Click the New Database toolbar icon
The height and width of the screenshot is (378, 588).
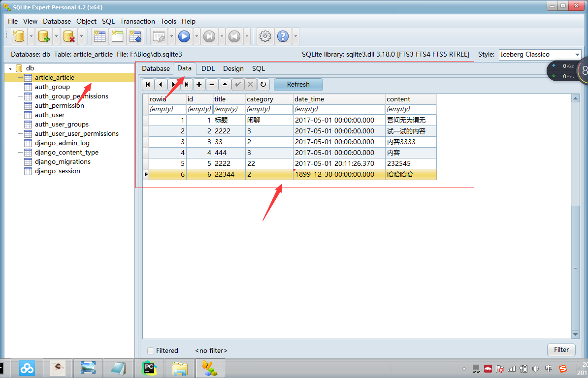tap(18, 36)
